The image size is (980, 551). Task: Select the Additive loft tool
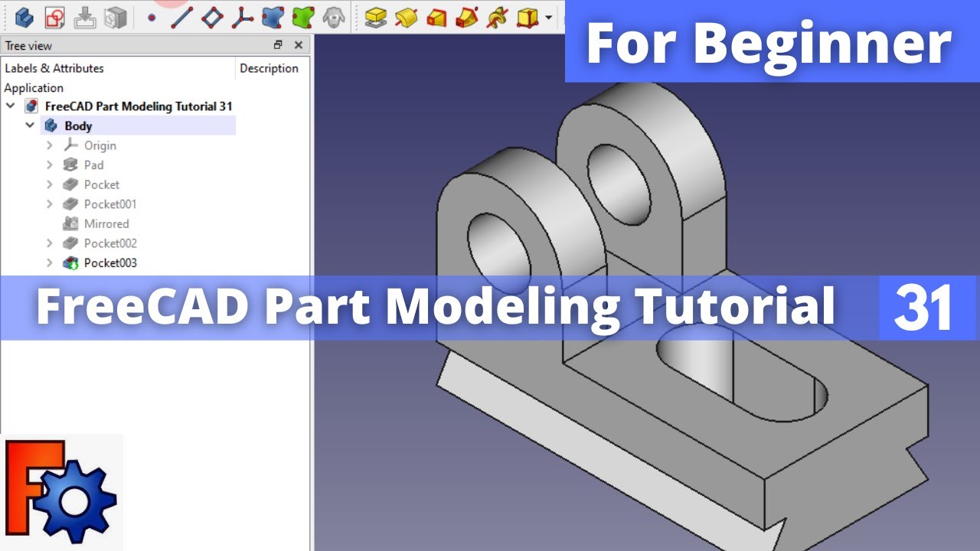[436, 16]
